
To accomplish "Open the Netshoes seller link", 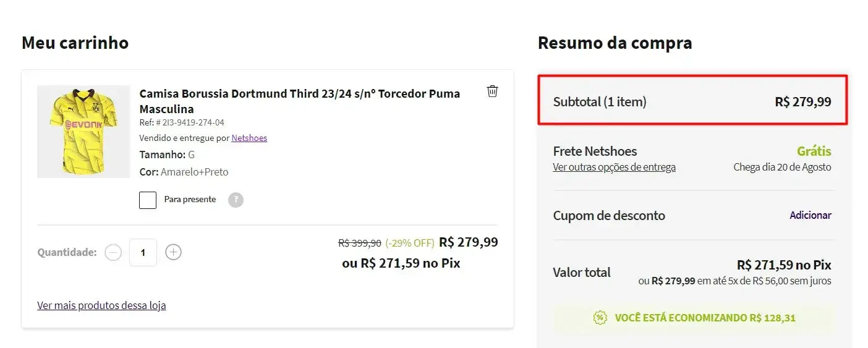I will tap(249, 138).
